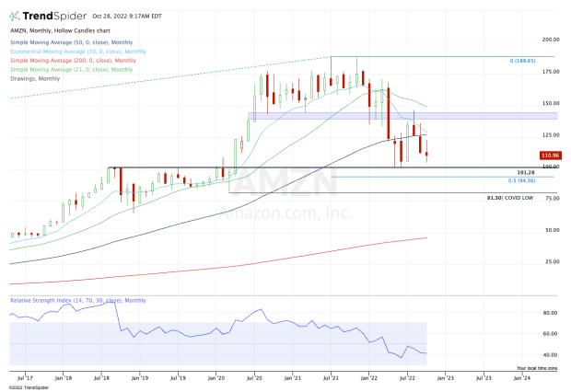Select the Simple Moving Average (21) legend
Viewport: 571px width, 392px height.
pos(72,70)
